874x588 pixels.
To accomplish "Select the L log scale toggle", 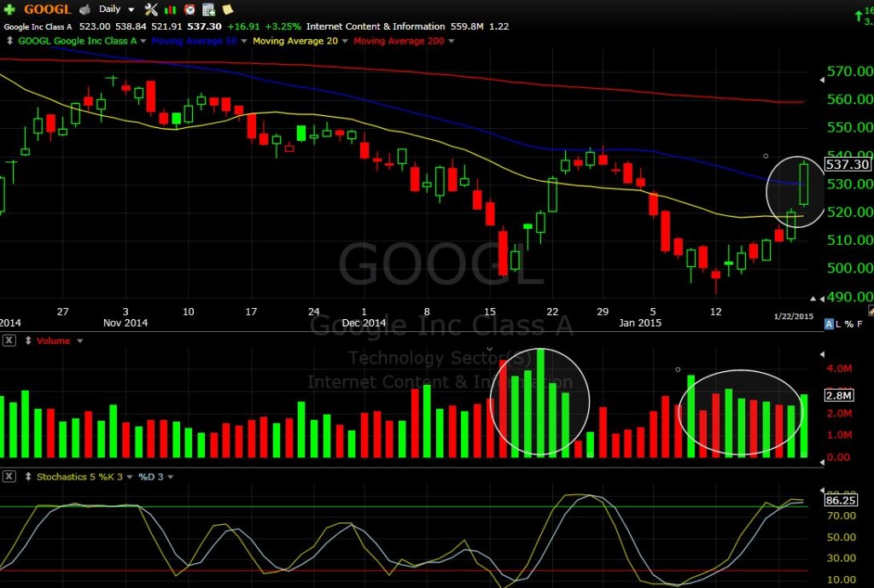I will (x=838, y=323).
